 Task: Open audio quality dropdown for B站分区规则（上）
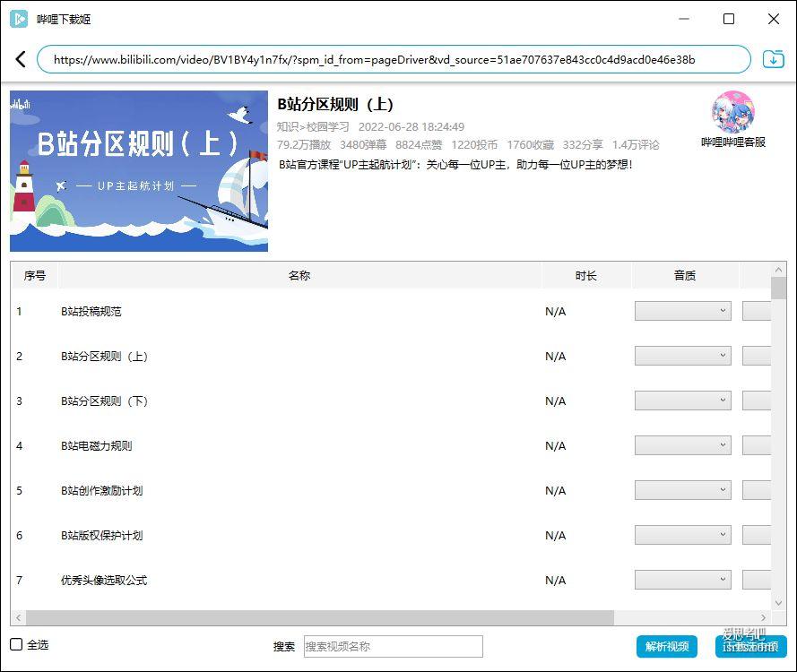coord(682,356)
